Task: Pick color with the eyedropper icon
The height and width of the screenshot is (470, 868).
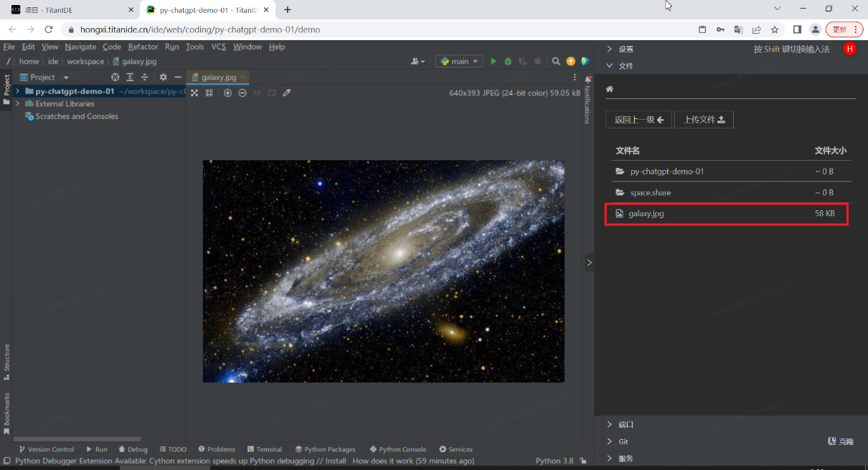Action: pyautogui.click(x=287, y=93)
